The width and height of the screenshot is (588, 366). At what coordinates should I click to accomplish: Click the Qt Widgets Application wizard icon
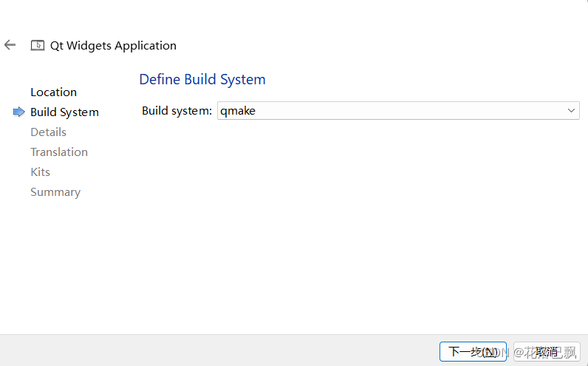[38, 45]
